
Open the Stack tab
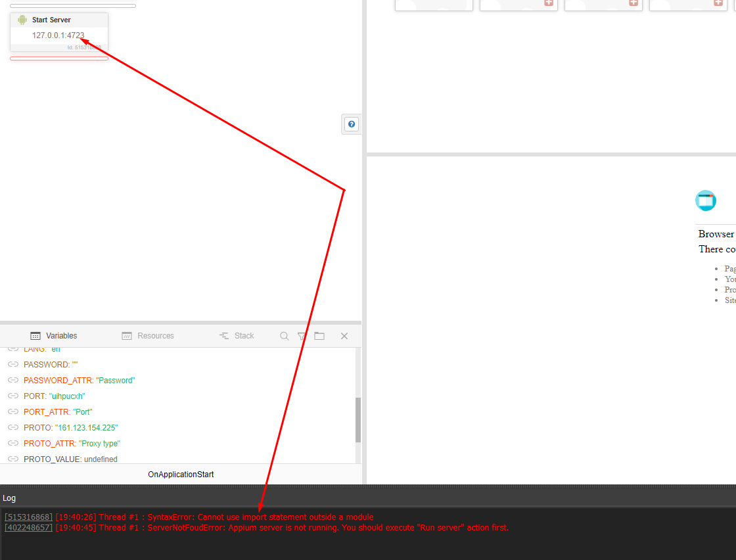[x=237, y=336]
